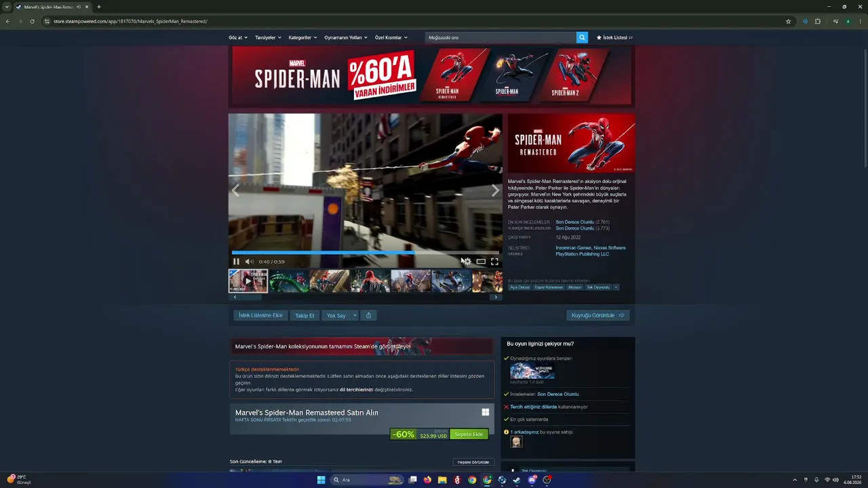Expand the 'Oynamanın Yolları' menu
This screenshot has height=488, width=868.
(x=346, y=37)
